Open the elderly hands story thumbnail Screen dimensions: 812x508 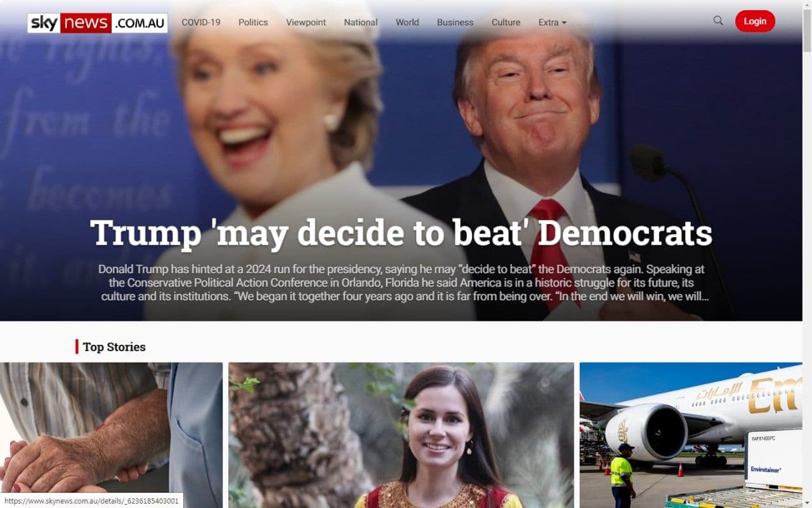[x=111, y=435]
